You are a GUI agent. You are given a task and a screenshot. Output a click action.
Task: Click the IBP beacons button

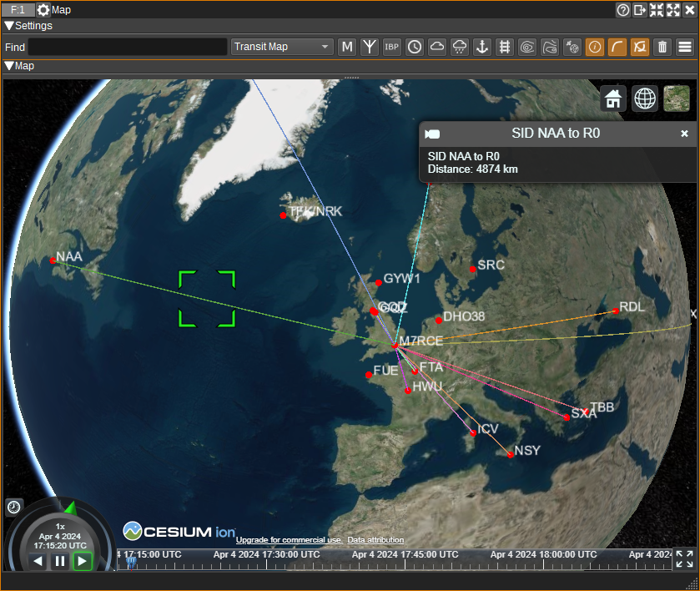pyautogui.click(x=392, y=47)
